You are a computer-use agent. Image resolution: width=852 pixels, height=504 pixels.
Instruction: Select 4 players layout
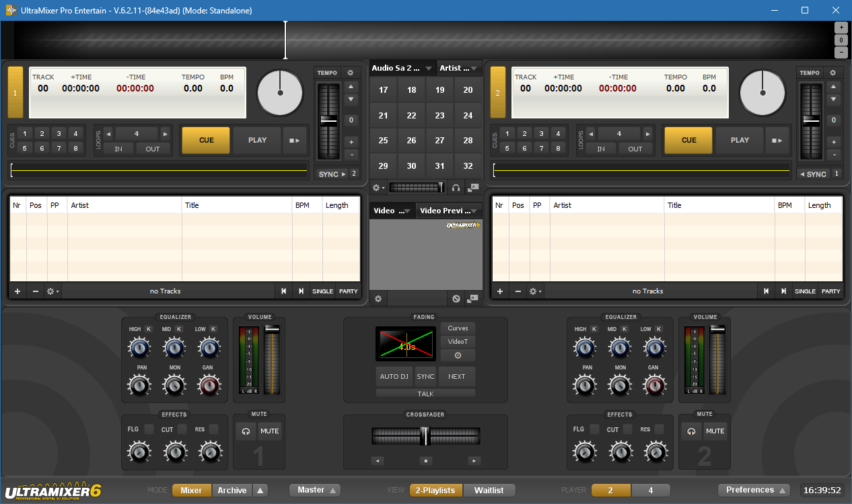point(651,491)
